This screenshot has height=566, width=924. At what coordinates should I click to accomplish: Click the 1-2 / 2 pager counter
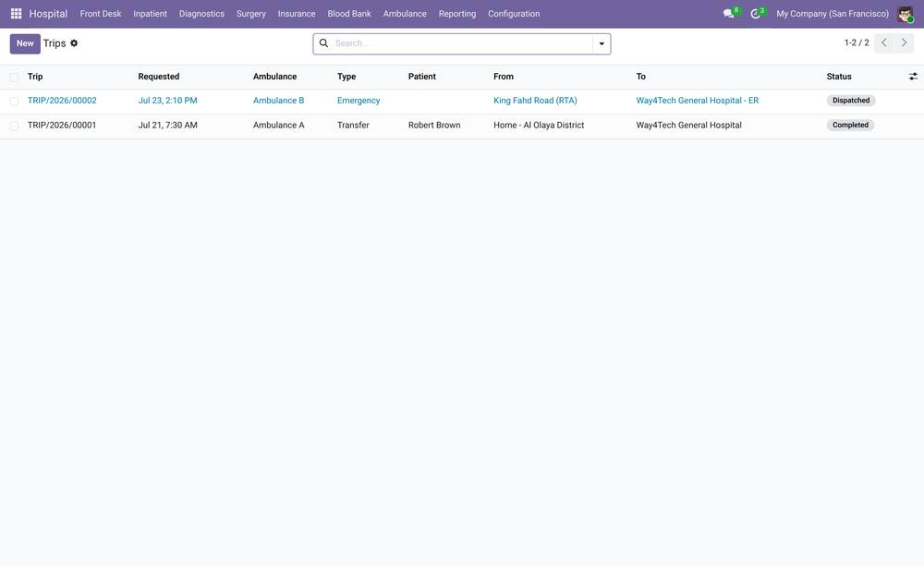pyautogui.click(x=857, y=43)
